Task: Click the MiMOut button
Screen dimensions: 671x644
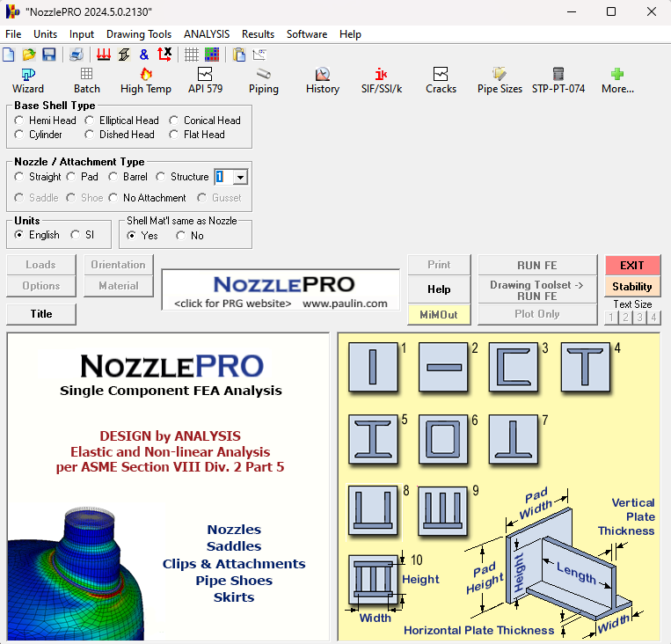Action: [439, 315]
